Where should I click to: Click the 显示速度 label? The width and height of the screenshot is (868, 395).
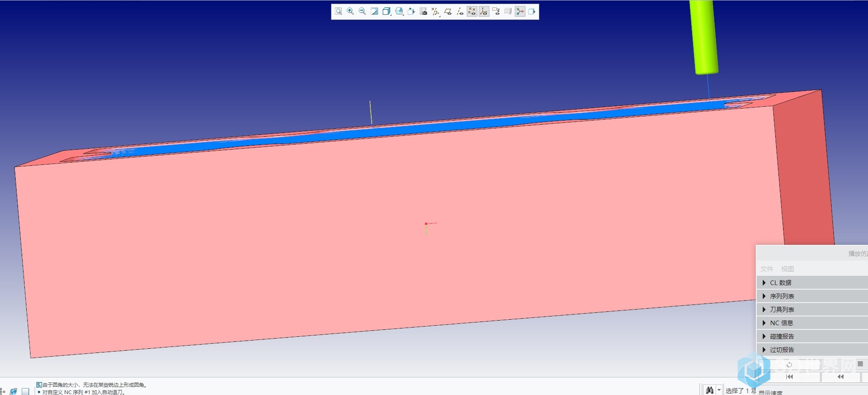pyautogui.click(x=771, y=393)
